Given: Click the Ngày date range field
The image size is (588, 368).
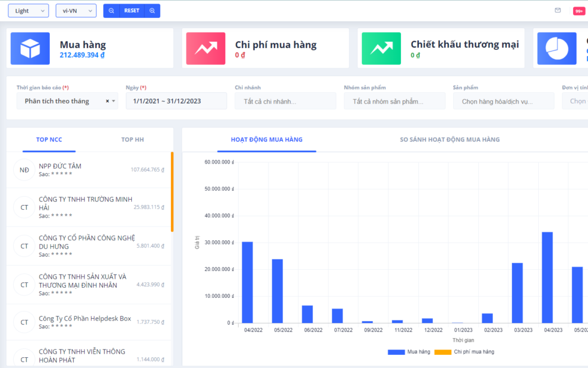Looking at the screenshot, I should click(176, 101).
